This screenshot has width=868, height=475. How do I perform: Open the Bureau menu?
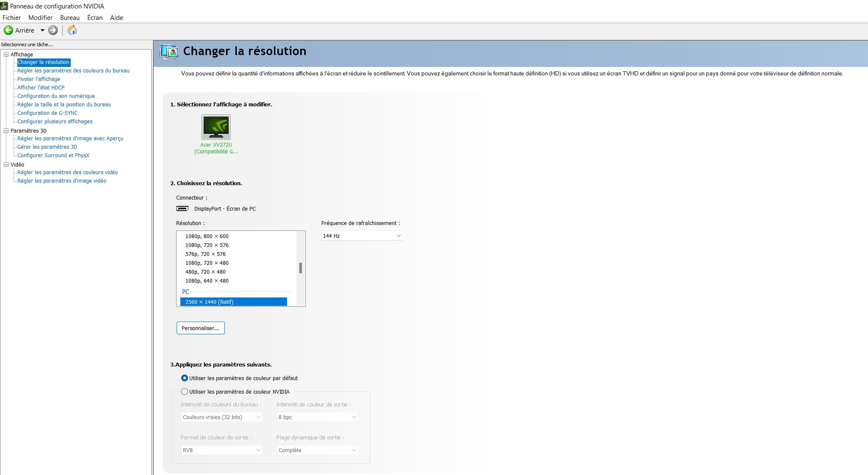pyautogui.click(x=70, y=18)
